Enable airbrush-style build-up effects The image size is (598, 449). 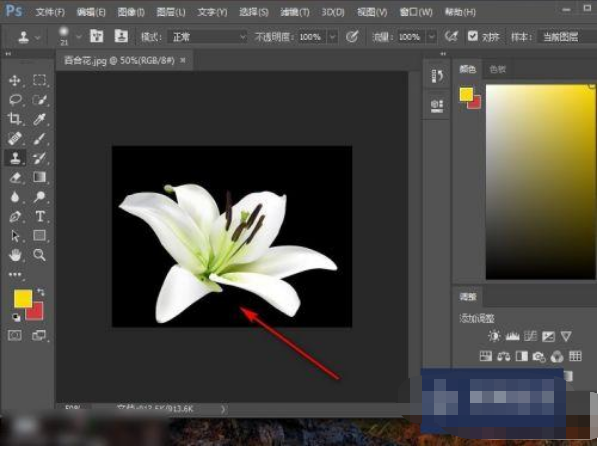451,37
